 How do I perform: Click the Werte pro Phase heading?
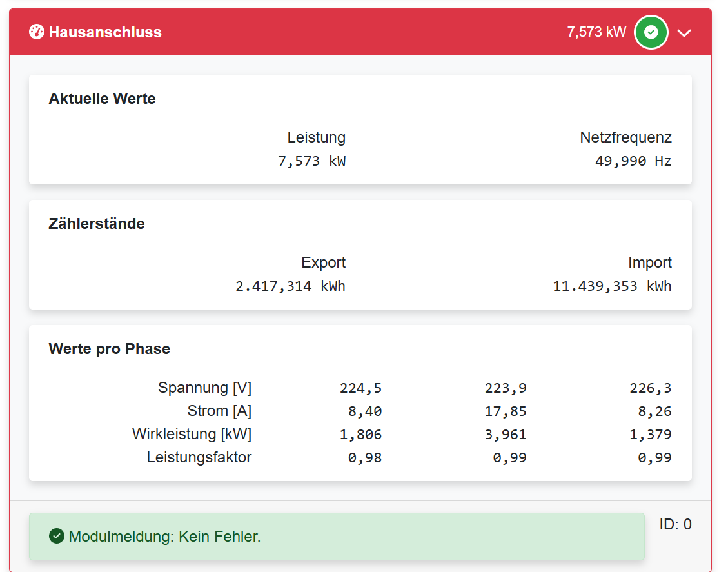(110, 349)
